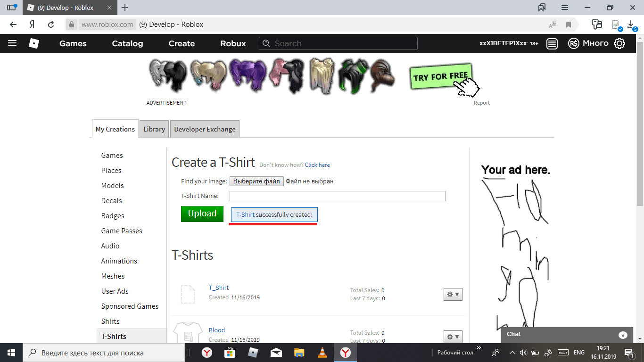Switch to the Library tab

154,129
